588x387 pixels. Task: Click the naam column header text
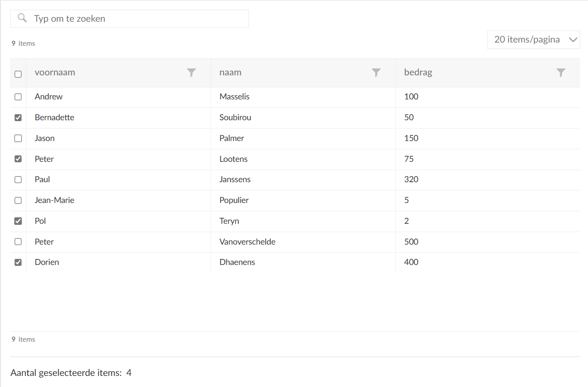coord(230,73)
